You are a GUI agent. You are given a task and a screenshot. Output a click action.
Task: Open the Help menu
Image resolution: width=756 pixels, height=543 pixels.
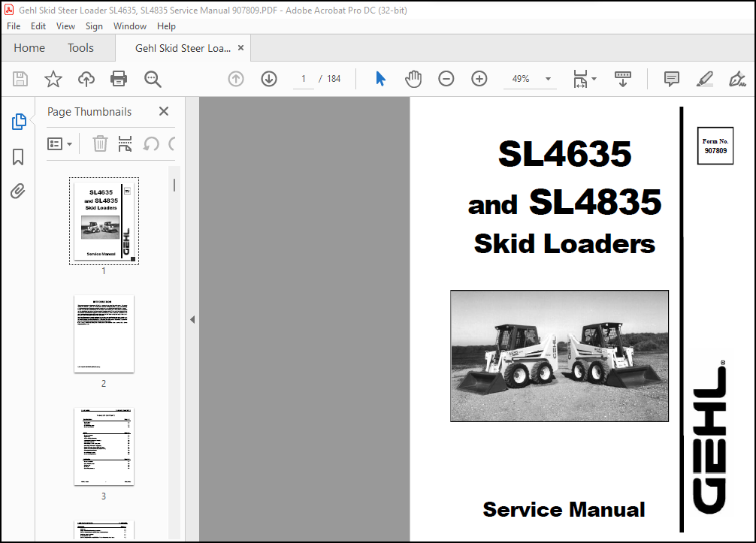coord(166,26)
